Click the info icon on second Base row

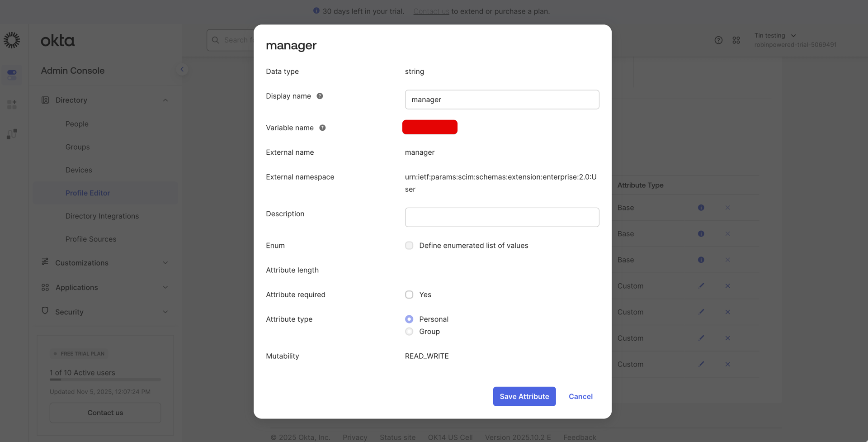(701, 234)
